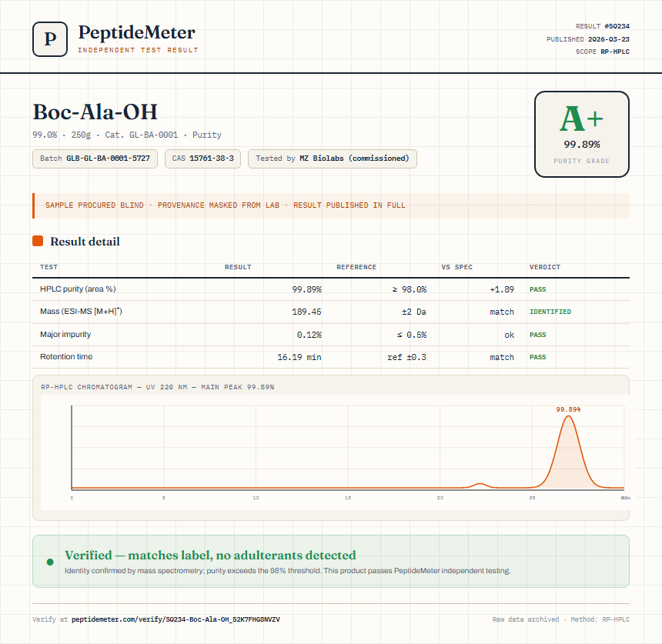Click the Major impurity row label
The image size is (662, 644).
pos(65,334)
